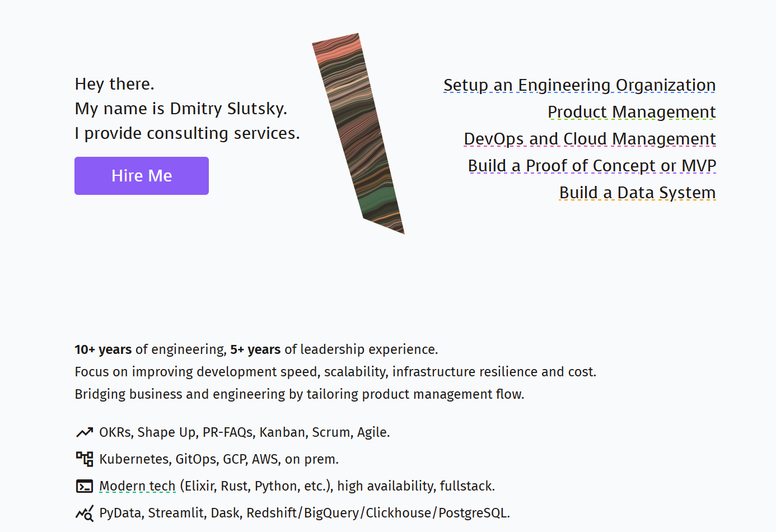Screen dimensions: 776x532
Task: Click the Modern tech underlined link
Action: click(x=137, y=486)
